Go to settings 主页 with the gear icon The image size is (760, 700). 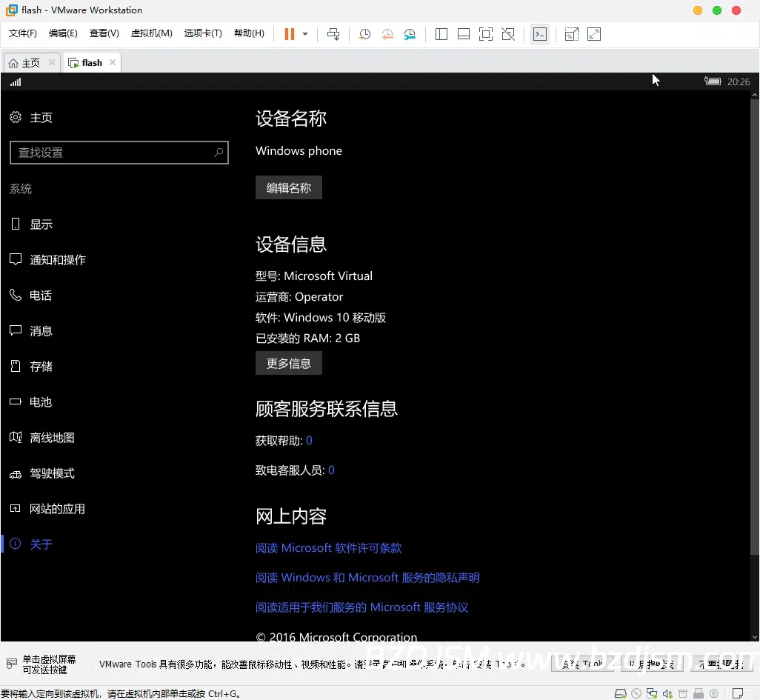(x=31, y=117)
